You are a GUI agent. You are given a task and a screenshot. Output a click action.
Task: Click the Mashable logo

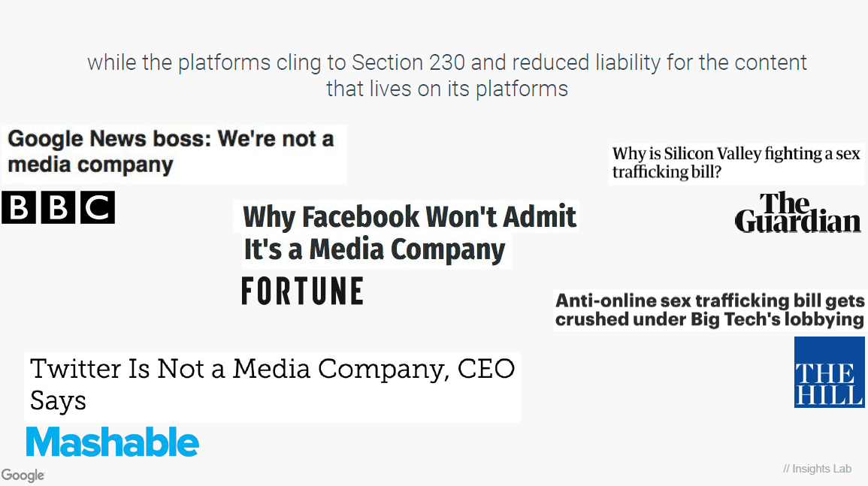[113, 442]
